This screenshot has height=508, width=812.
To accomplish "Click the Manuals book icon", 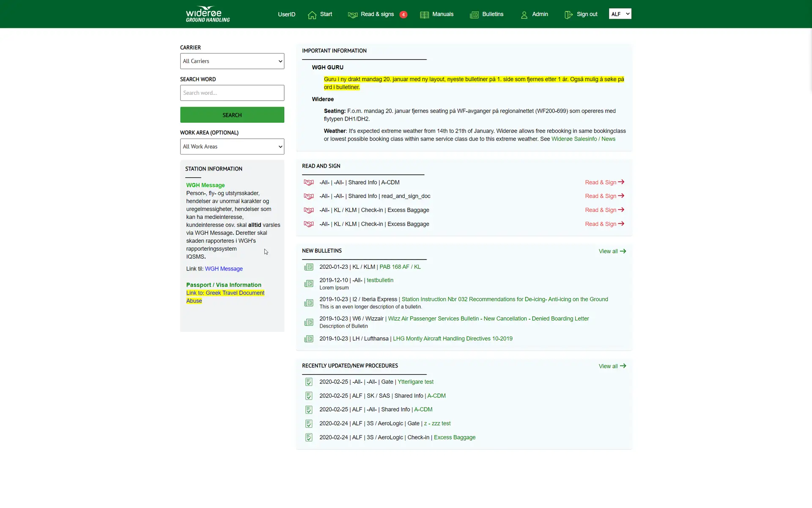I will pyautogui.click(x=424, y=15).
